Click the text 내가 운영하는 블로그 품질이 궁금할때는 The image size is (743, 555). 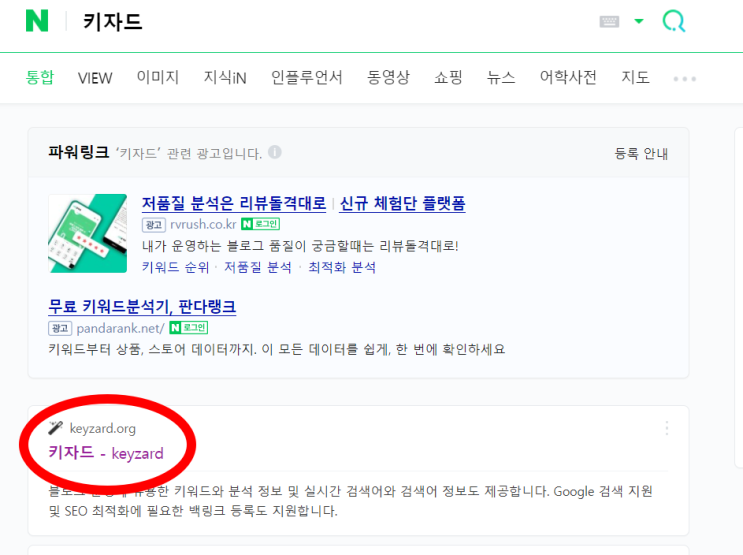[260, 246]
